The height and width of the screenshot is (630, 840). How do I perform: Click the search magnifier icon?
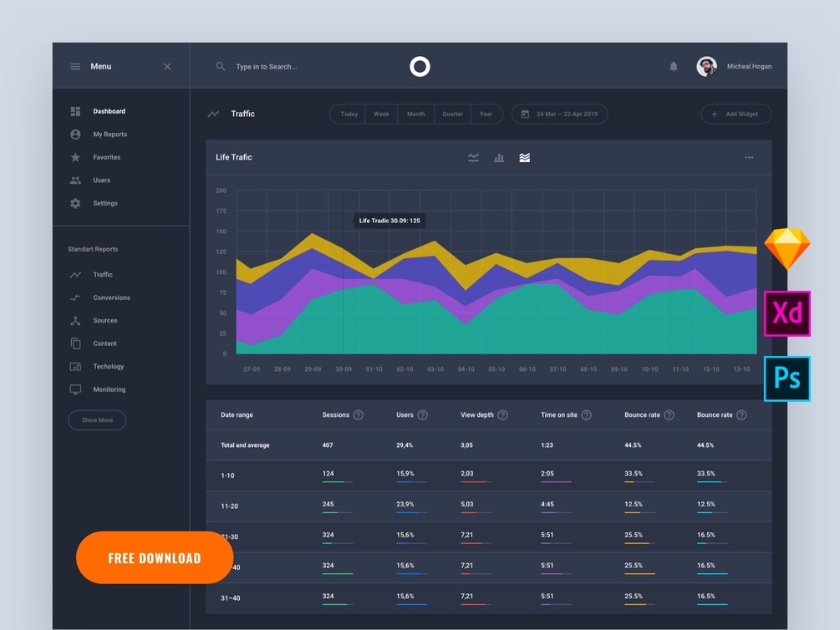pyautogui.click(x=220, y=67)
